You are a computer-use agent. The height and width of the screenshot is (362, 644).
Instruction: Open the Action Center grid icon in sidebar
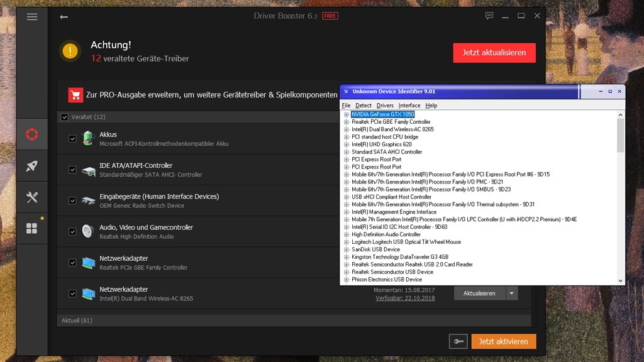[31, 229]
